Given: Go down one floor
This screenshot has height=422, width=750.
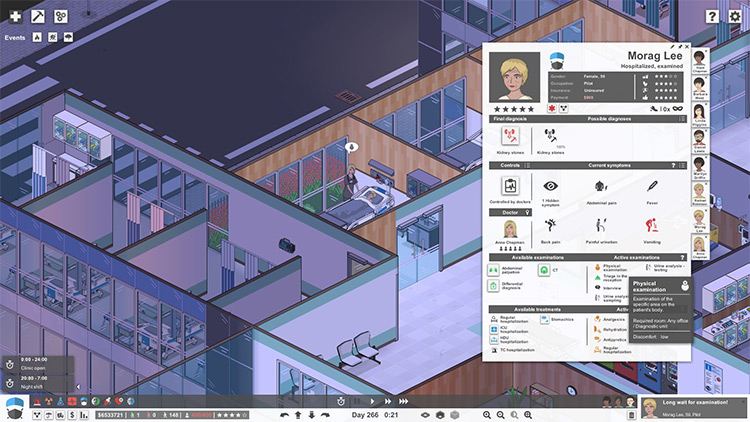Looking at the screenshot, I should coord(311,415).
